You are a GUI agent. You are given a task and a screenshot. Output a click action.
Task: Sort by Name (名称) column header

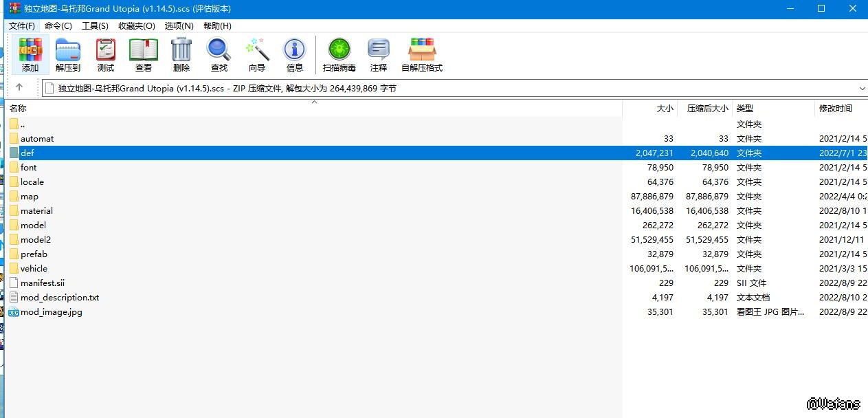coord(18,108)
